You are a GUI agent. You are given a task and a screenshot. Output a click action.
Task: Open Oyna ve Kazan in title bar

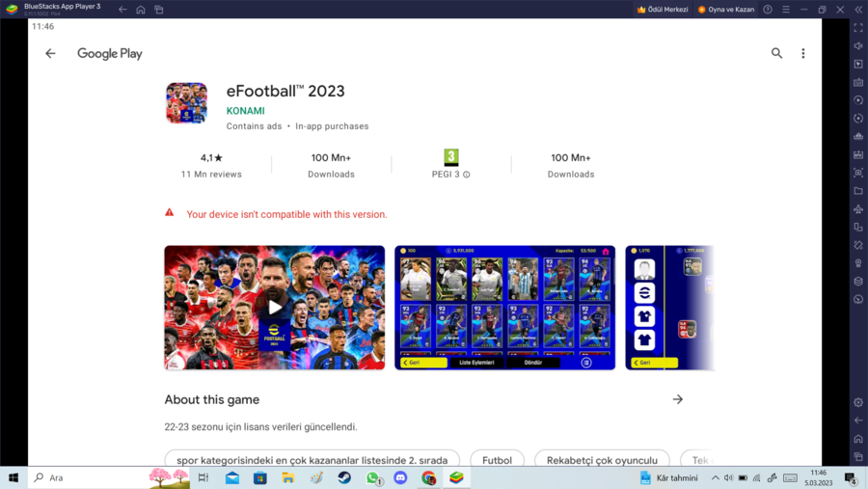click(x=725, y=10)
